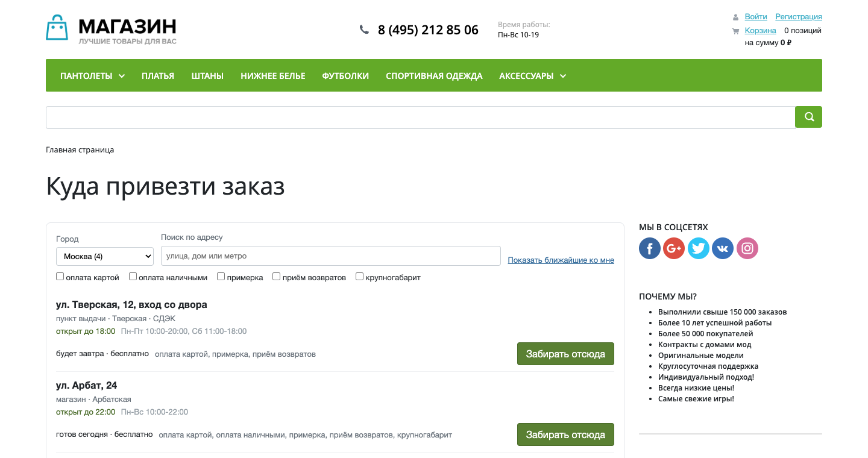Click the Регистрация link
The image size is (868, 458).
[x=799, y=17]
